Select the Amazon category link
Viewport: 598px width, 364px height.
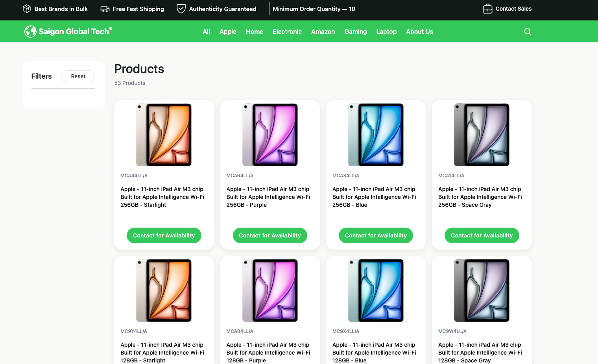click(323, 31)
